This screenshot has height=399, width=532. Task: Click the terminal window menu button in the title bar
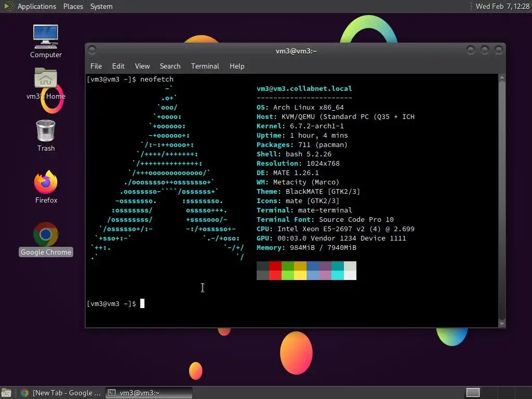pos(92,50)
